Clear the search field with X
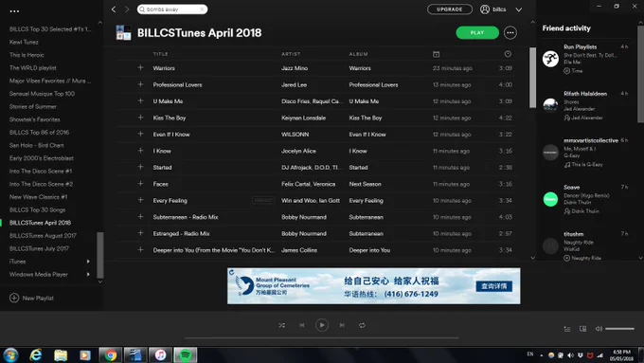This screenshot has width=644, height=363. click(202, 9)
